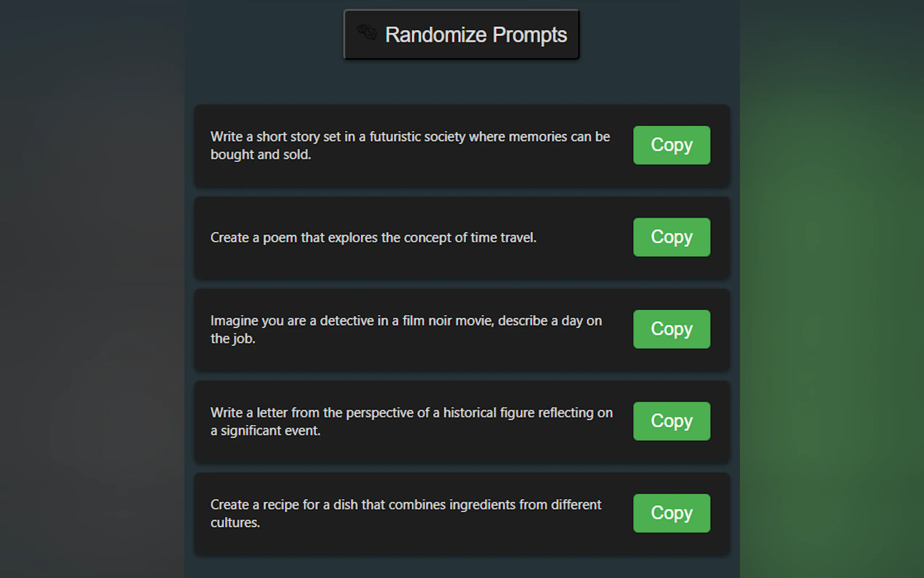Viewport: 924px width, 578px height.
Task: Click the 'the job.' text line
Action: tap(232, 339)
